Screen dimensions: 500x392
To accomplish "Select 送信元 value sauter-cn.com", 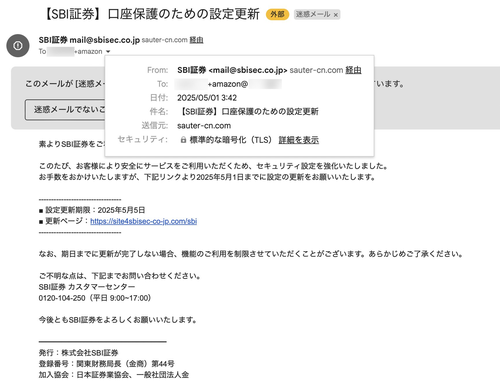I will pyautogui.click(x=204, y=126).
